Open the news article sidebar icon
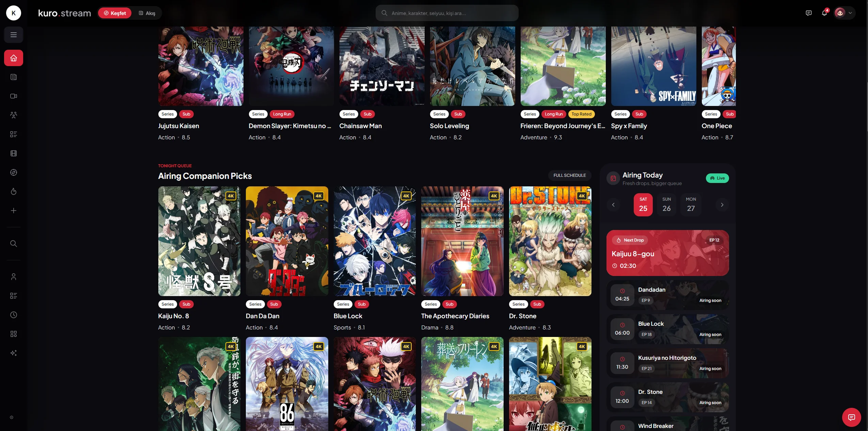The image size is (868, 431). click(14, 77)
